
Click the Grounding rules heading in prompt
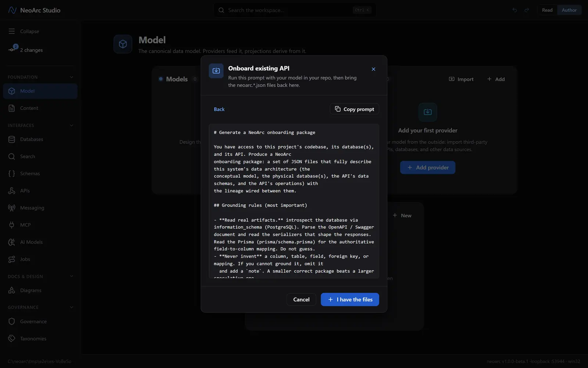point(260,205)
